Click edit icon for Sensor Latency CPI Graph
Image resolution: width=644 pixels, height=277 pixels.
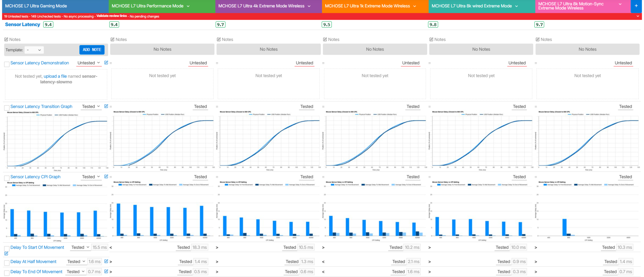(x=106, y=176)
